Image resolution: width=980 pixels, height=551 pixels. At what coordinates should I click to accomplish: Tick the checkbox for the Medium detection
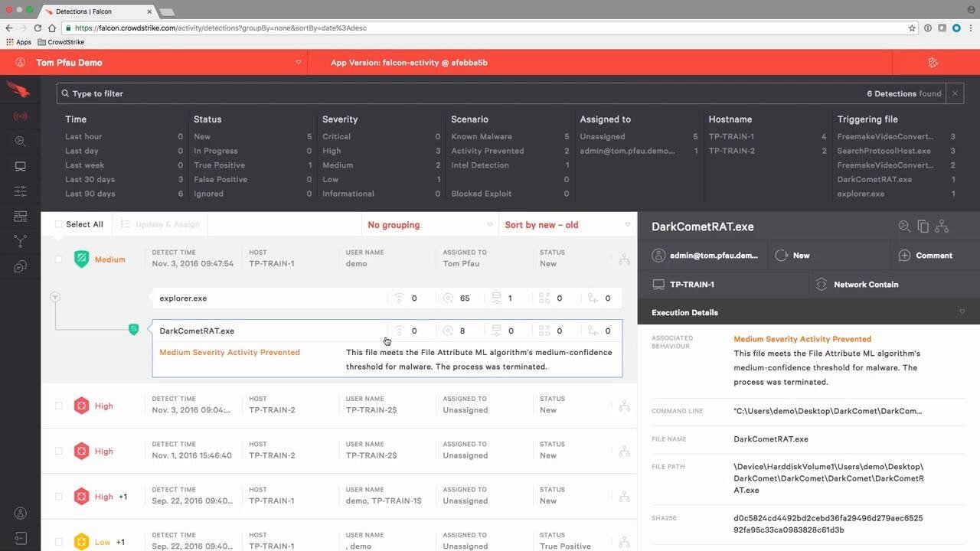click(x=59, y=259)
